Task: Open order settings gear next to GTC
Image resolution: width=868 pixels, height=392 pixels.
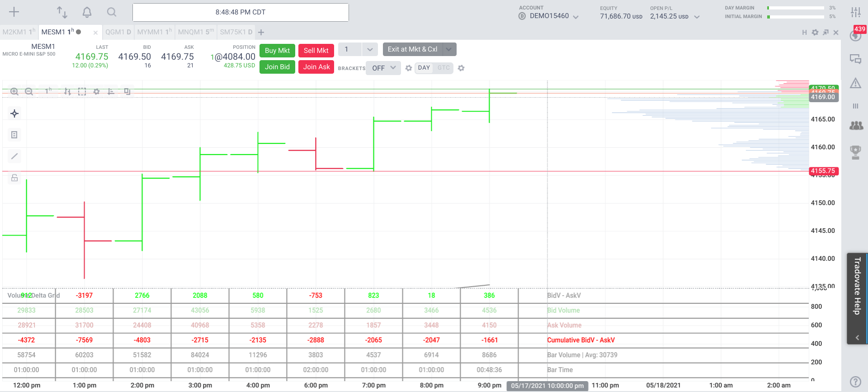Action: pyautogui.click(x=461, y=68)
